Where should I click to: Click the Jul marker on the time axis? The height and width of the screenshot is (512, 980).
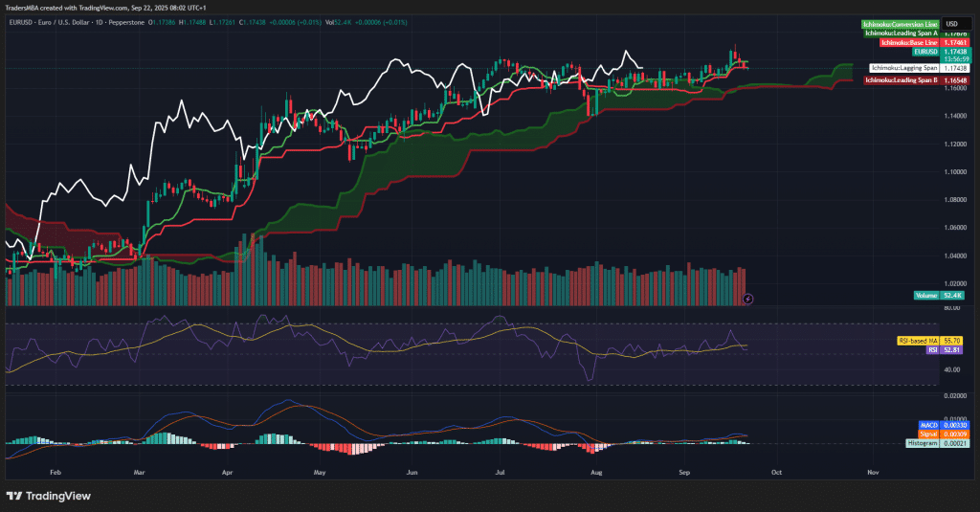(x=501, y=473)
